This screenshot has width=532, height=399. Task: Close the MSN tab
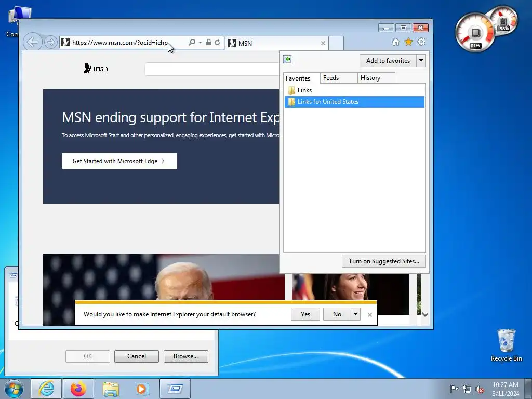323,43
